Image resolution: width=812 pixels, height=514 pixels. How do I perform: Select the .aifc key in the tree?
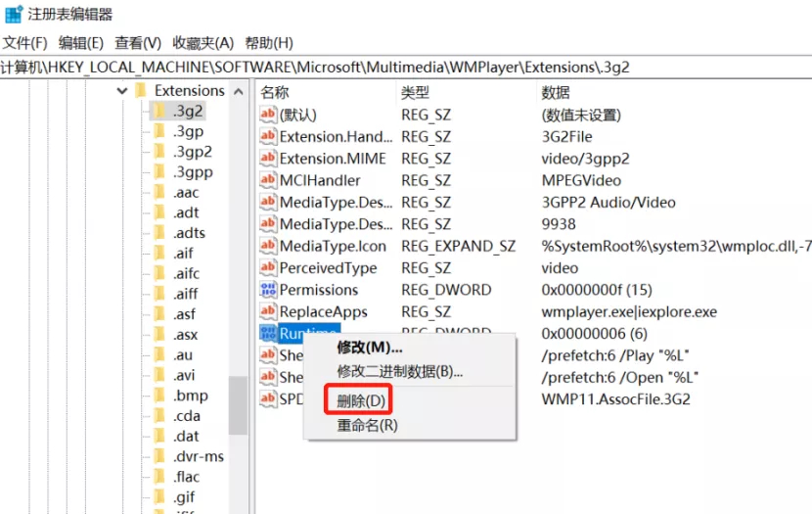pyautogui.click(x=186, y=273)
